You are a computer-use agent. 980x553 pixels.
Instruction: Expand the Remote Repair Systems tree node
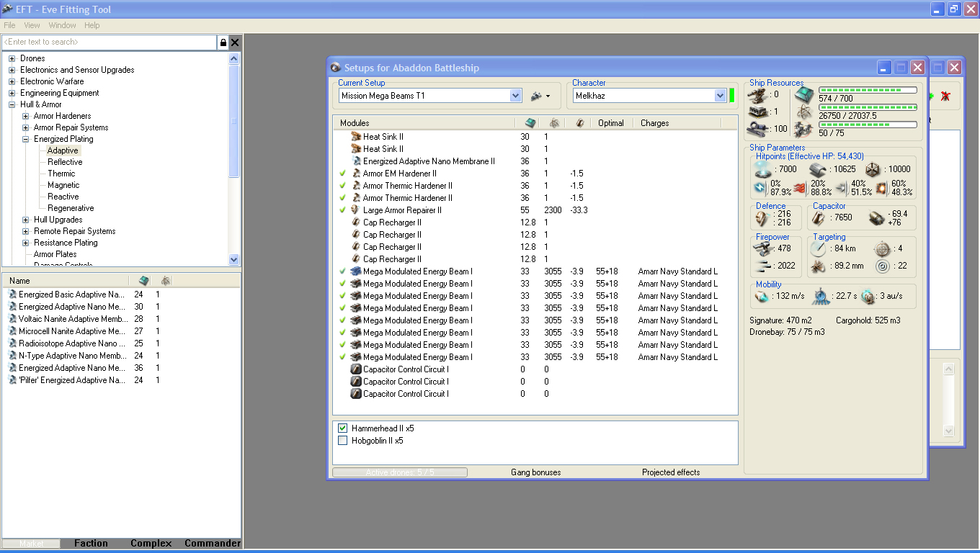[26, 231]
